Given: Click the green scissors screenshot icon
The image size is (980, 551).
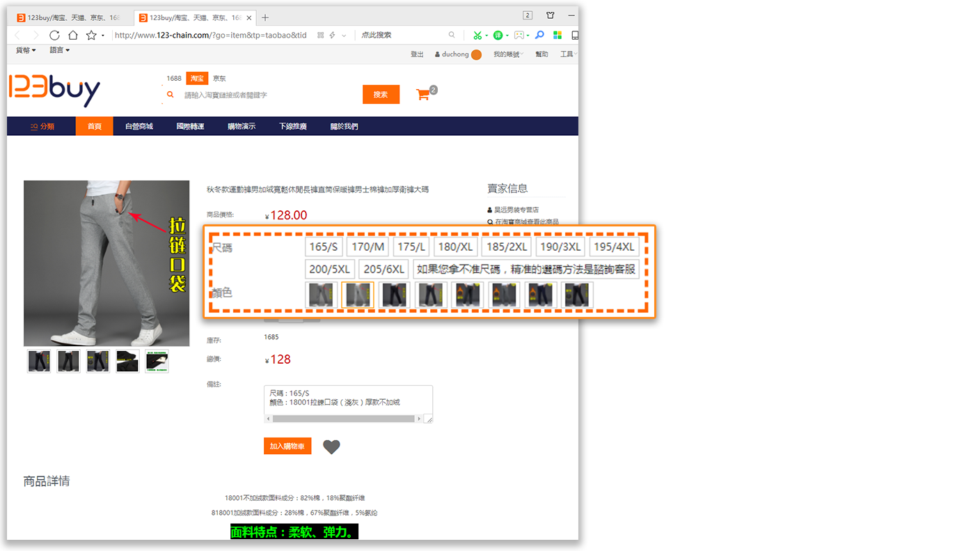Looking at the screenshot, I should point(477,36).
